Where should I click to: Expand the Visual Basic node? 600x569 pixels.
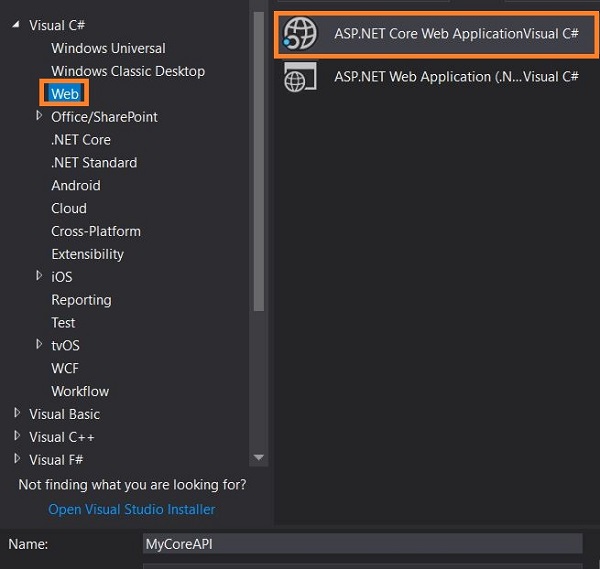coord(17,413)
